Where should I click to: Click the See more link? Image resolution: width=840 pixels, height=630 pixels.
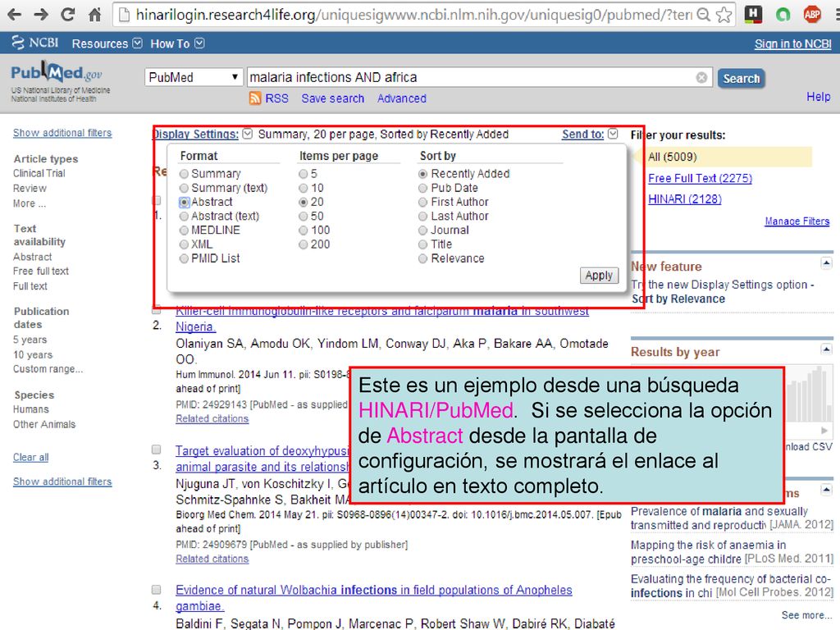[x=806, y=615]
